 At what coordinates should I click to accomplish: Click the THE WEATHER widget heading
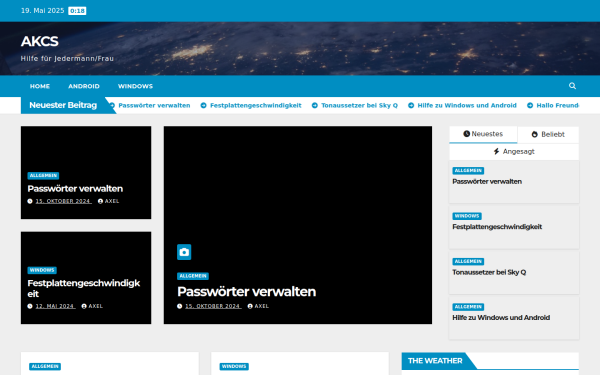point(435,361)
